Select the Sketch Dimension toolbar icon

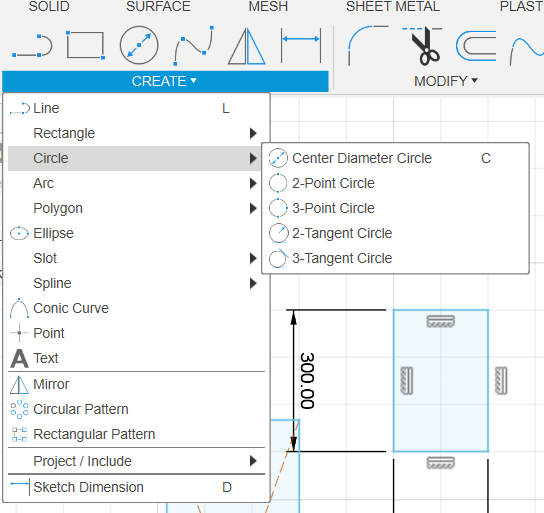[301, 45]
